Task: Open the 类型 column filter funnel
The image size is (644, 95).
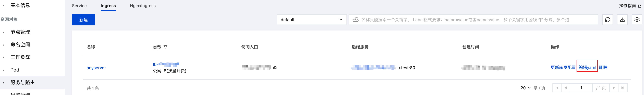Action: 165,47
